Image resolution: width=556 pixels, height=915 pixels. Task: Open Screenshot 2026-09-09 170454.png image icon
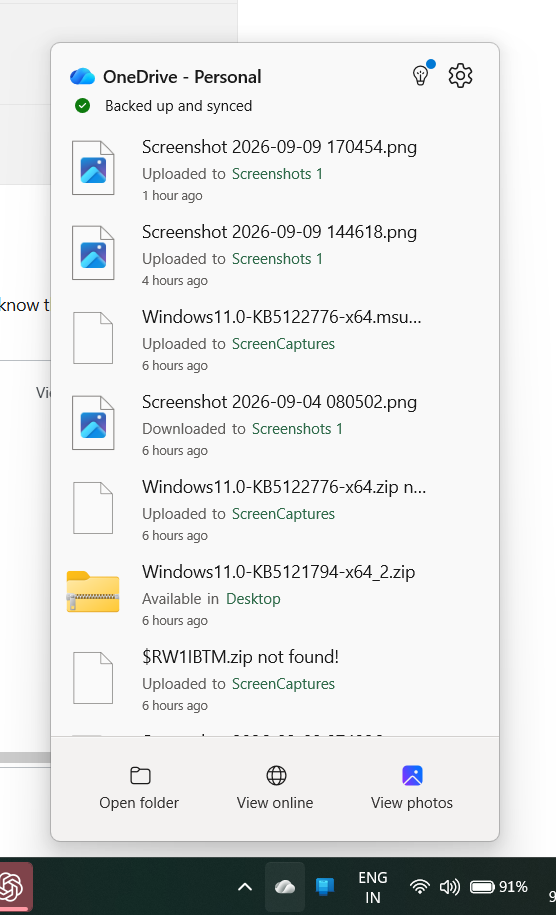93,168
